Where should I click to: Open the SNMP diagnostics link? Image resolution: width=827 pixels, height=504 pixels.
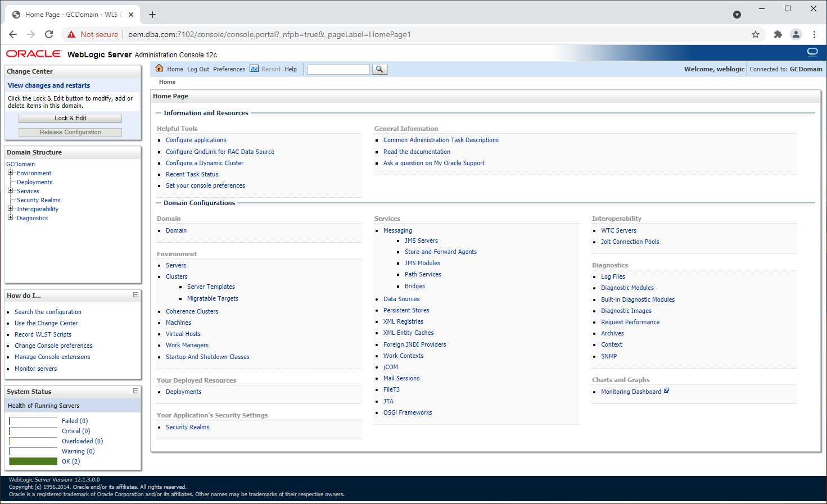(x=609, y=356)
